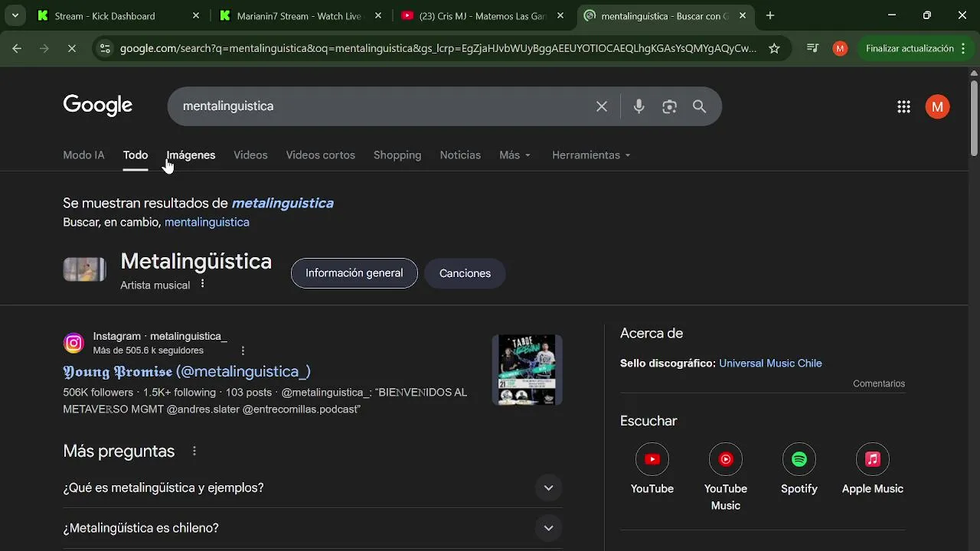The height and width of the screenshot is (551, 980).
Task: Open the Herramientas dropdown
Action: 591,155
